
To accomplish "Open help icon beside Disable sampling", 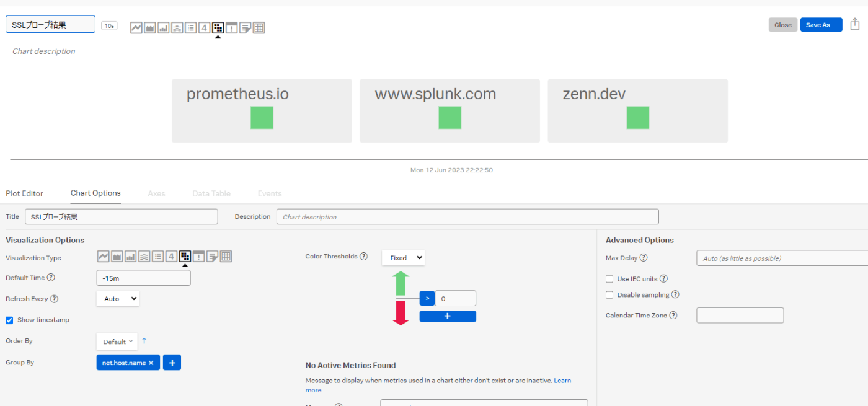I will tap(675, 295).
